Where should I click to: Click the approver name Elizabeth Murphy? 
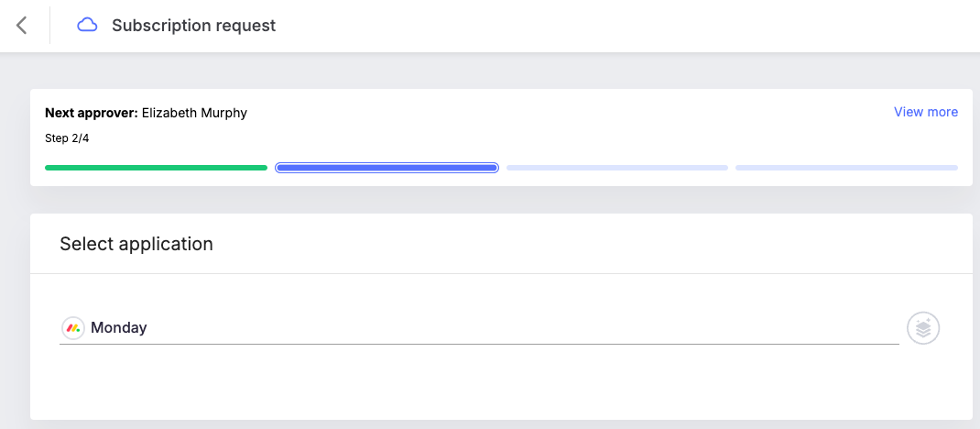(x=194, y=113)
